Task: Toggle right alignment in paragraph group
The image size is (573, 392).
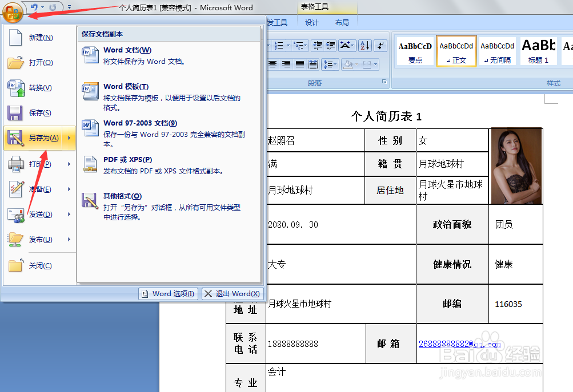Action: click(286, 64)
